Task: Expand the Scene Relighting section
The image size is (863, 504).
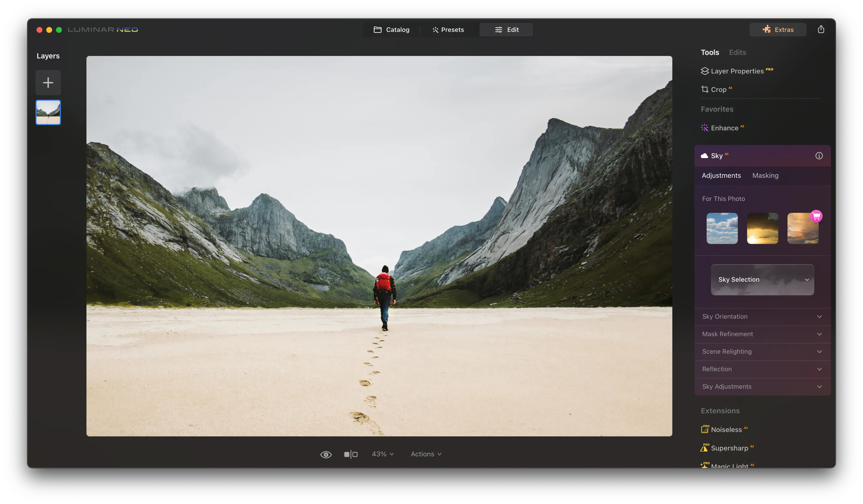Action: tap(762, 352)
